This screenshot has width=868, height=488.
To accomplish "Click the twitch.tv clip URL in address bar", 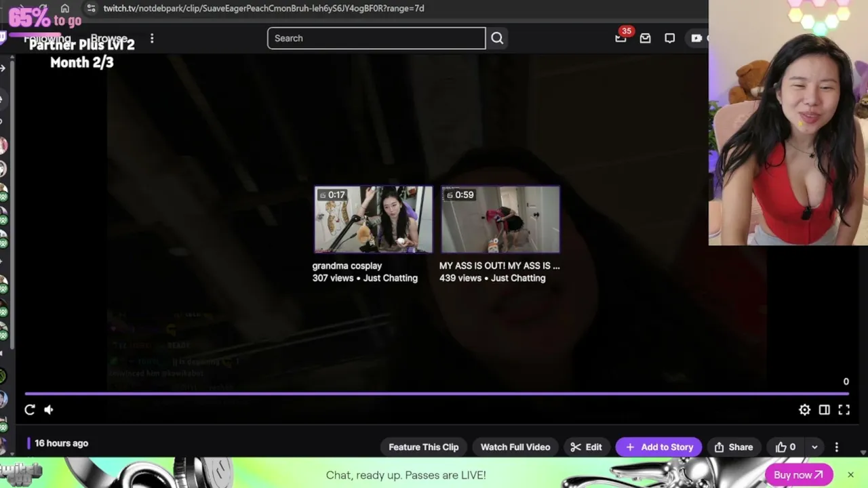I will [x=264, y=8].
